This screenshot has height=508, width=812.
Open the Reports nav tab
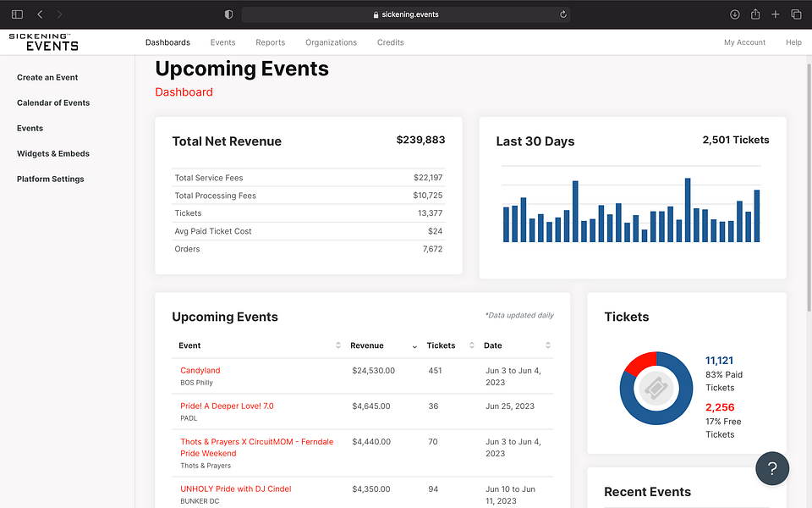271,42
